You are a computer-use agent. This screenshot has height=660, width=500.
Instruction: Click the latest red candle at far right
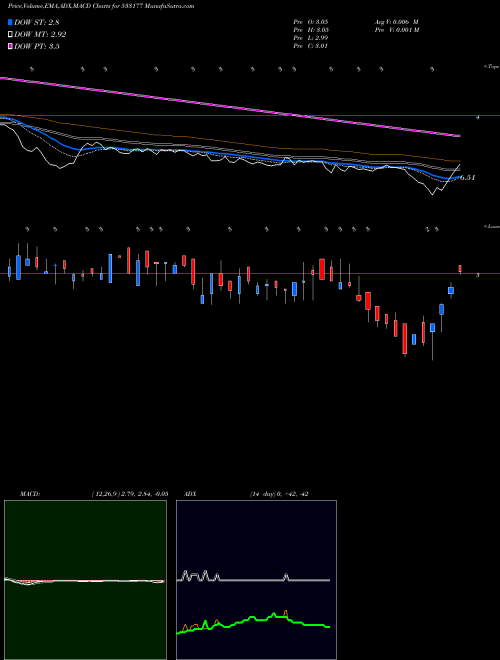pos(460,269)
